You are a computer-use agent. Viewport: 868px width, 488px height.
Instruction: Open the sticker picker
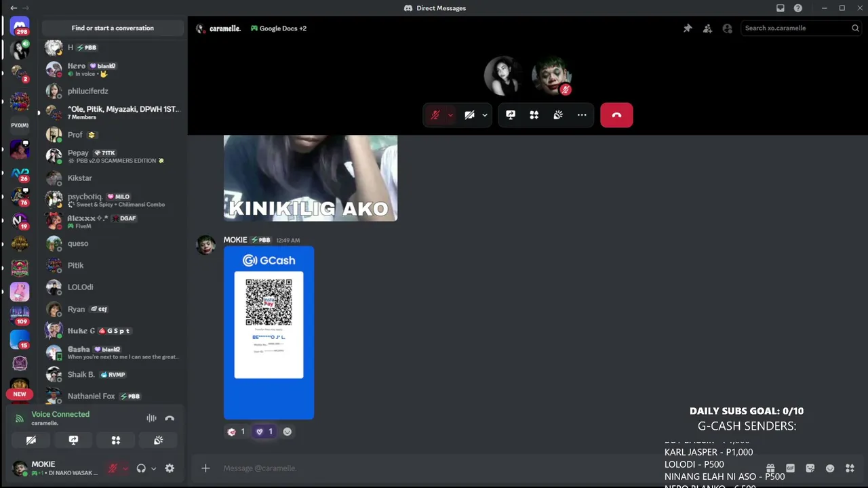(x=810, y=468)
